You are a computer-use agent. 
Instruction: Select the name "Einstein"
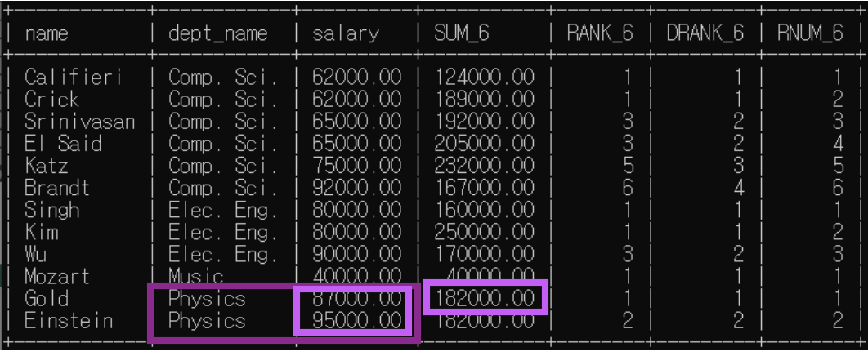point(69,321)
